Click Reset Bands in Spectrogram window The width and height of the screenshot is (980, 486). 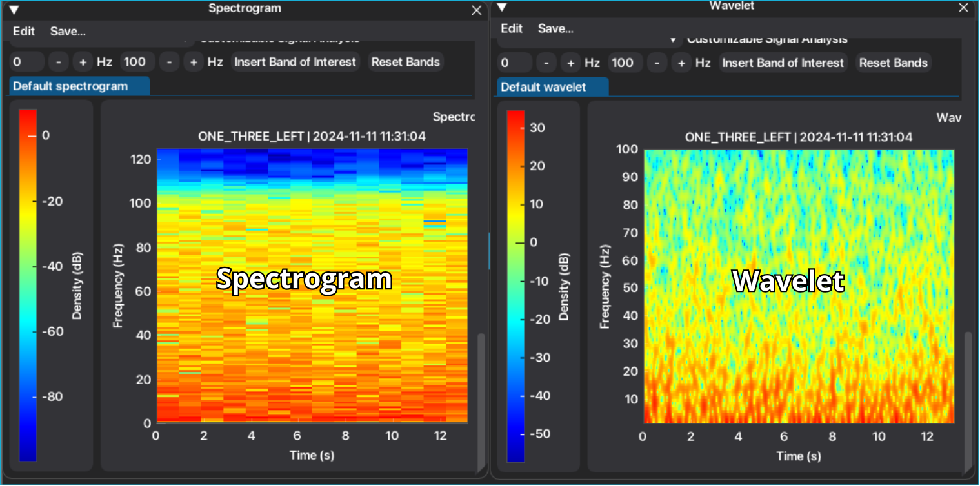point(406,62)
